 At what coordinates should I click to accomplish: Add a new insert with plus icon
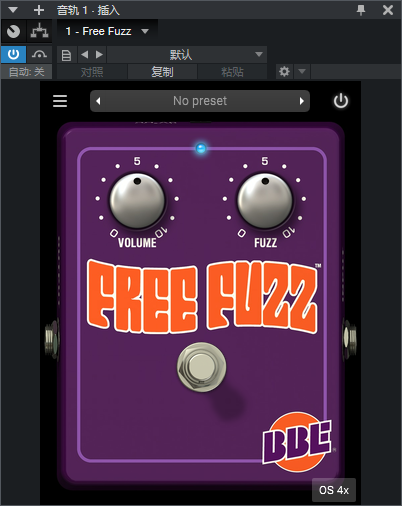(x=39, y=10)
